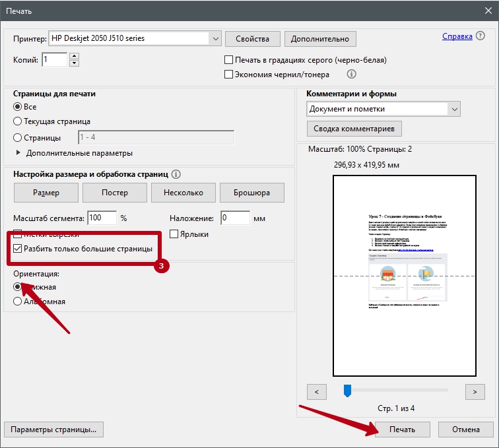
Task: Open the printer selection dropdown
Action: click(x=215, y=39)
